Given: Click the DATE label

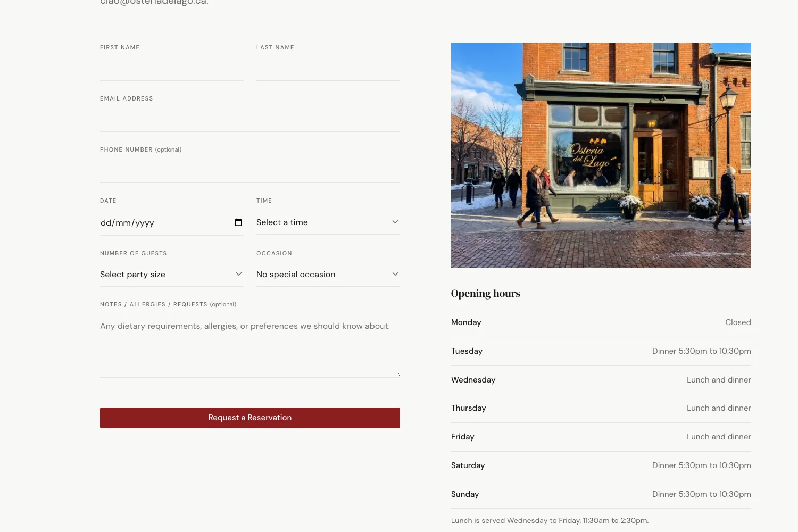Looking at the screenshot, I should [x=108, y=201].
